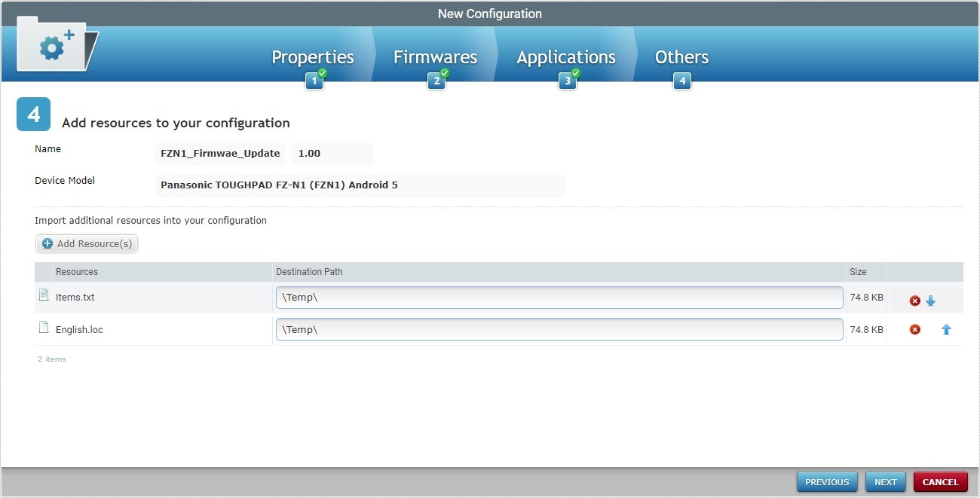The image size is (980, 498).
Task: Open the Applications step
Action: 565,57
